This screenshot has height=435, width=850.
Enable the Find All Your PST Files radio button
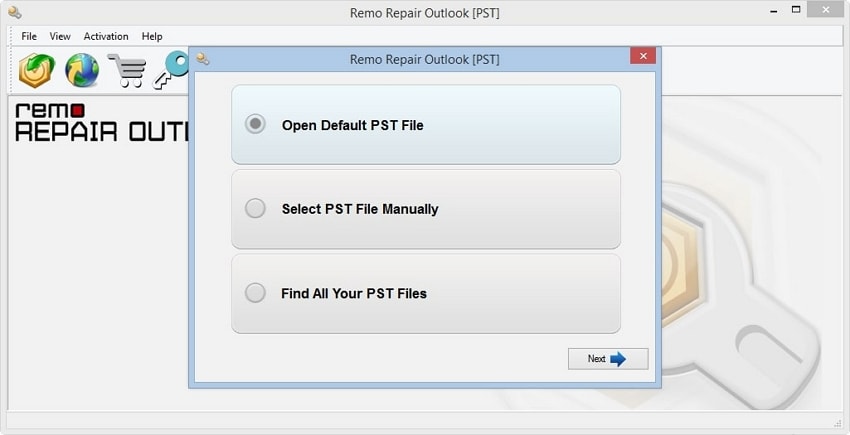256,293
